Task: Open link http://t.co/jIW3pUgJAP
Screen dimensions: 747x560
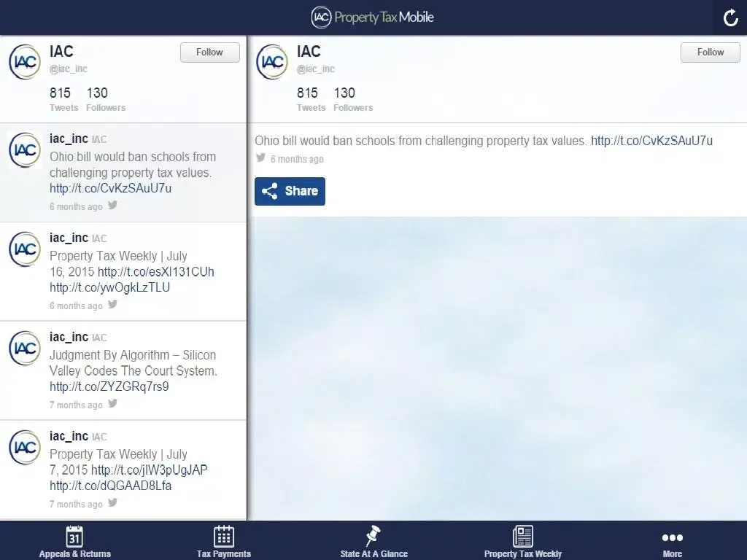Action: pos(149,470)
